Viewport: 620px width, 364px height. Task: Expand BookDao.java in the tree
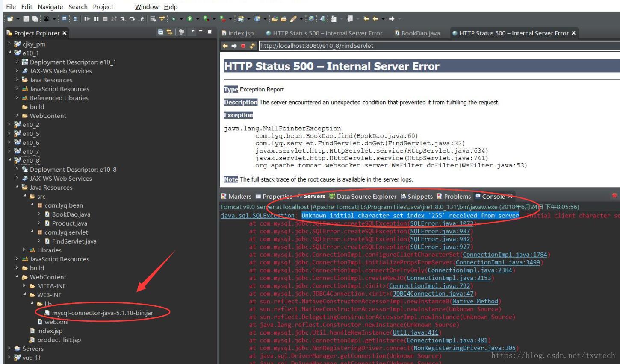[39, 214]
